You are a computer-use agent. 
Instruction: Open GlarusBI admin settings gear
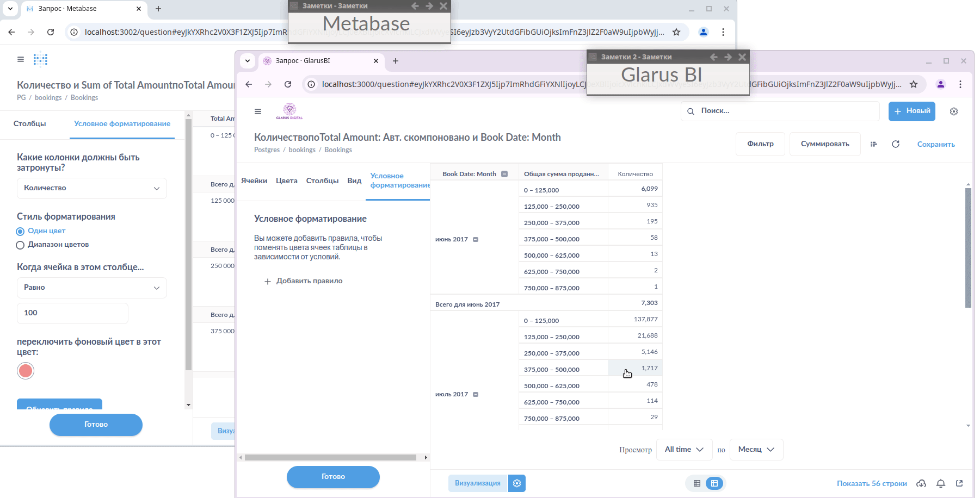[x=953, y=111]
